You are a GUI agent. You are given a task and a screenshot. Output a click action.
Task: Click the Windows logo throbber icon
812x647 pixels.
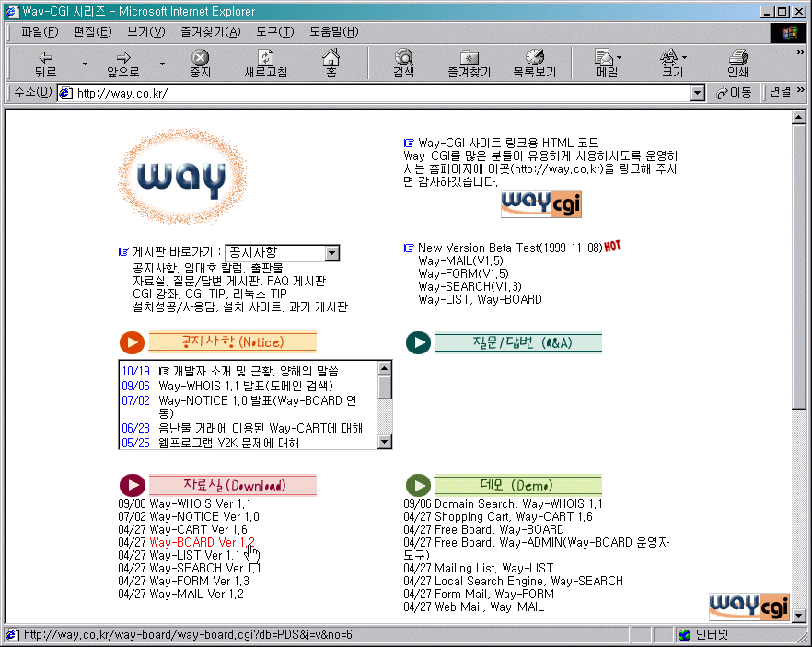click(x=789, y=33)
